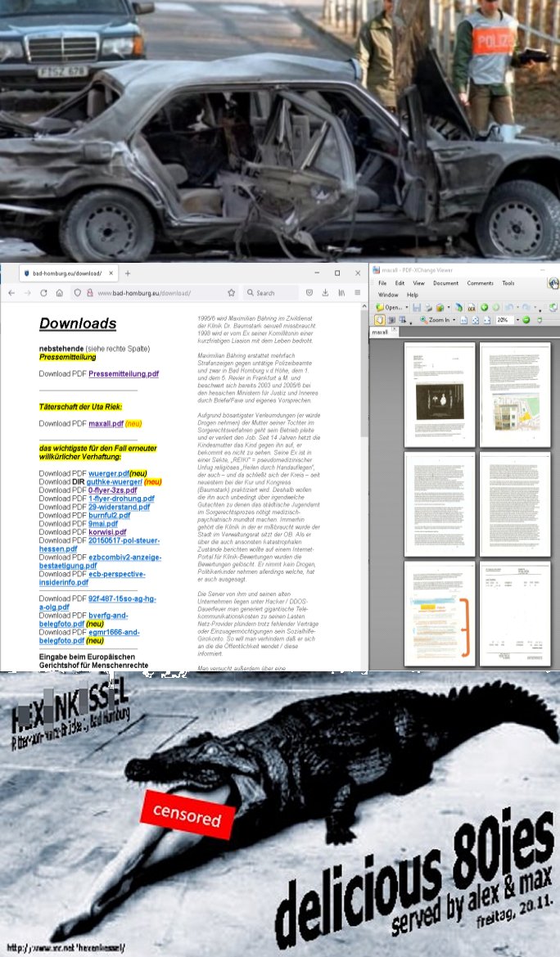Click the green previous view button

[x=484, y=308]
